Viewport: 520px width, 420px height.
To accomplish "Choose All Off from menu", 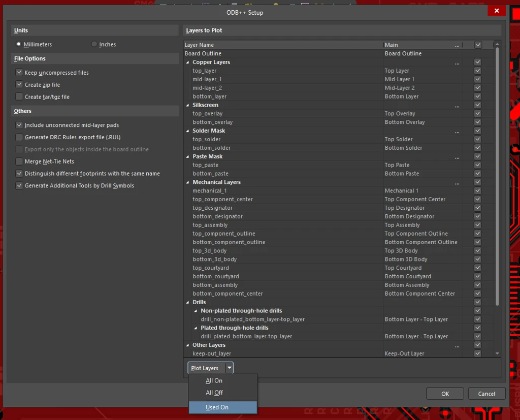I will [x=223, y=393].
